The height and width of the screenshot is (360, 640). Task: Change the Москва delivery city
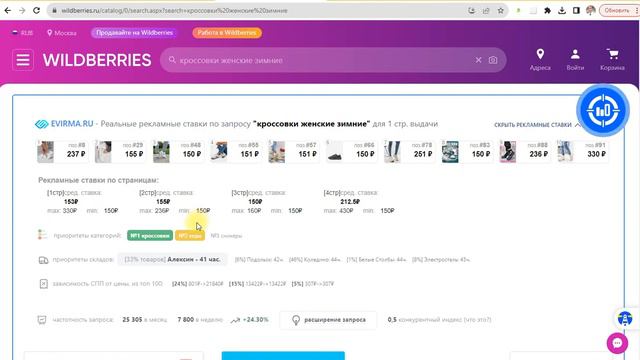[x=62, y=33]
